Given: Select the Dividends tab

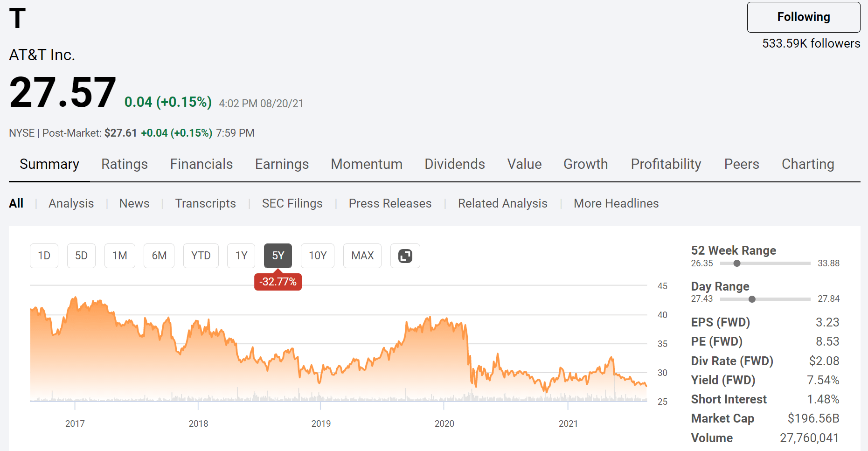Looking at the screenshot, I should click(x=454, y=164).
